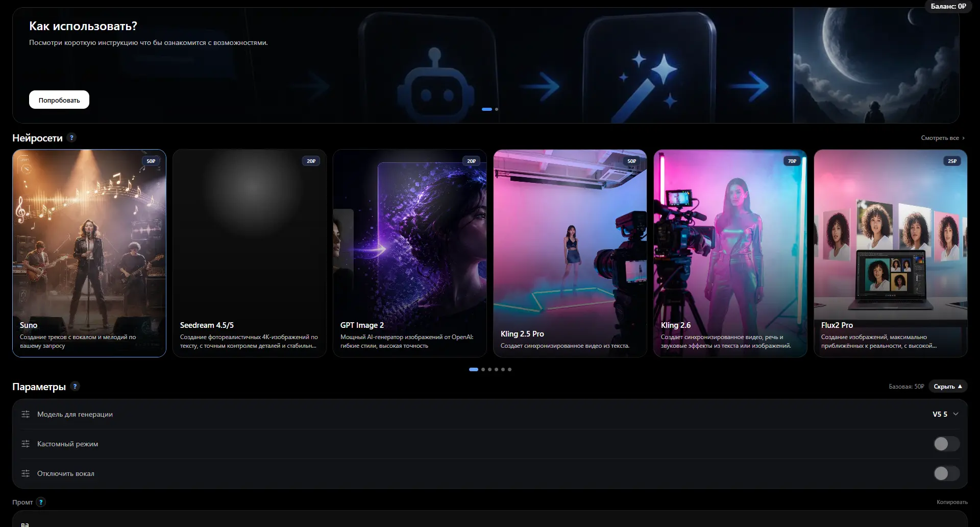
Task: Enable the Кастомный режим switch
Action: click(x=946, y=444)
